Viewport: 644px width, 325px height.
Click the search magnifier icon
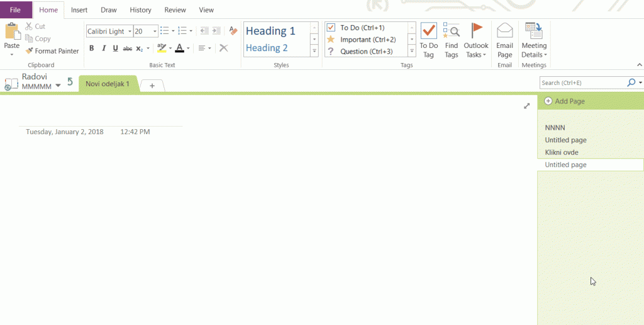[x=631, y=83]
